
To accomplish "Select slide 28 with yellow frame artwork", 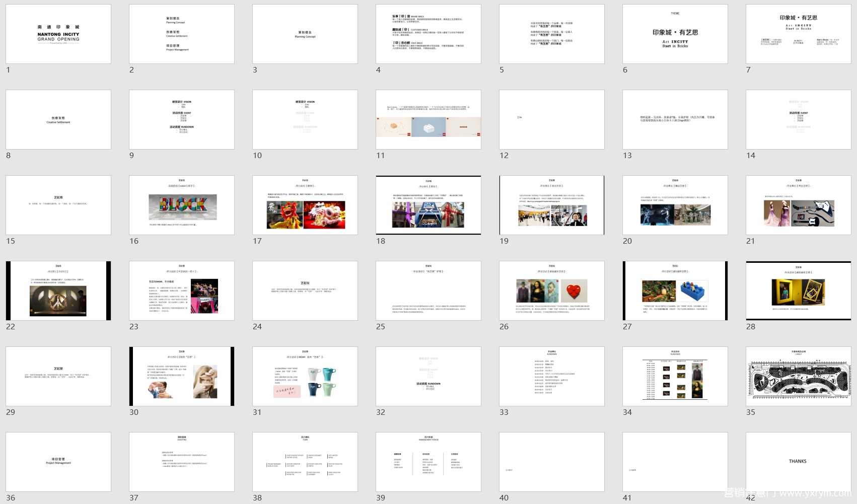I will 799,291.
